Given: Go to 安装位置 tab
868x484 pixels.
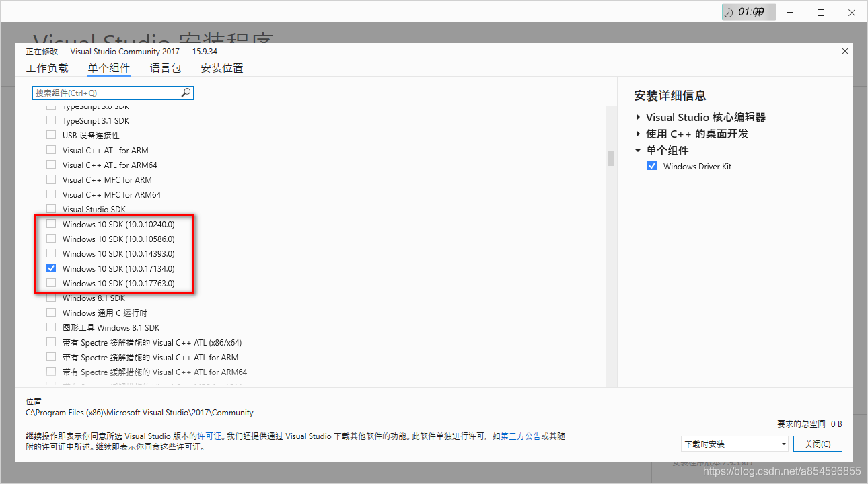Looking at the screenshot, I should click(222, 68).
